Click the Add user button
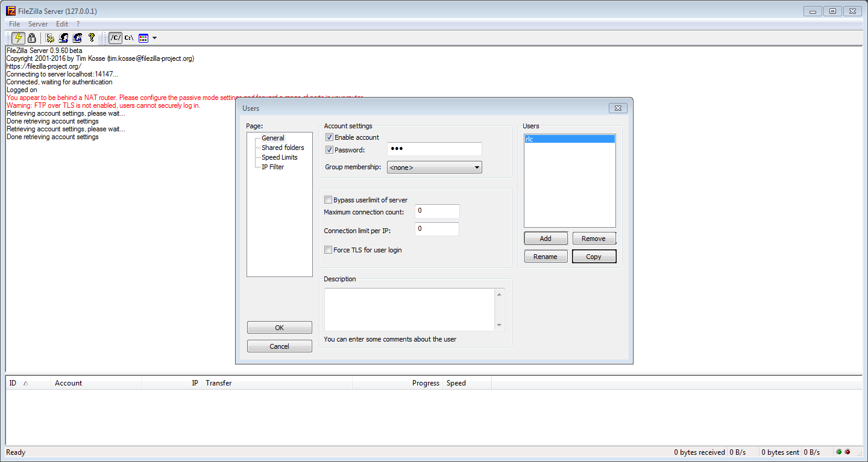 pos(546,239)
